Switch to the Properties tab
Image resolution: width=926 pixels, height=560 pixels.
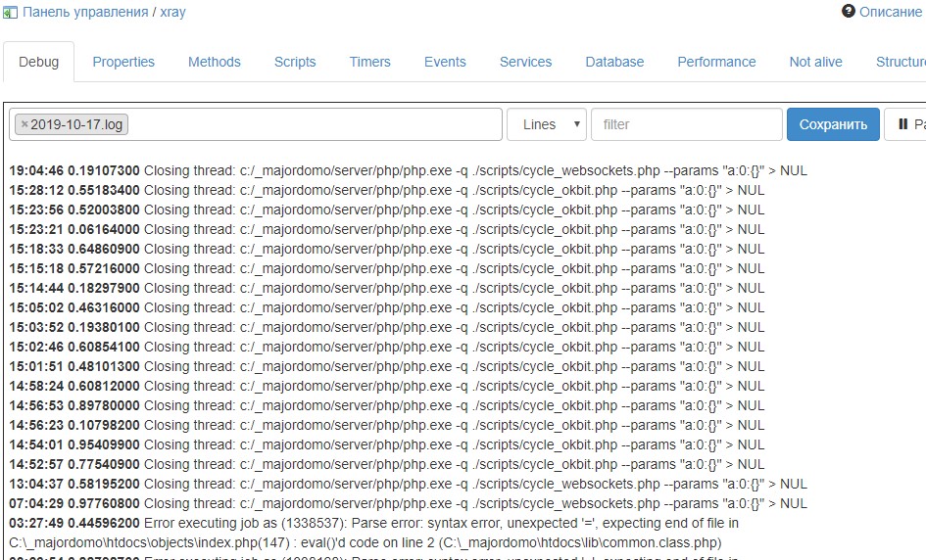[123, 62]
